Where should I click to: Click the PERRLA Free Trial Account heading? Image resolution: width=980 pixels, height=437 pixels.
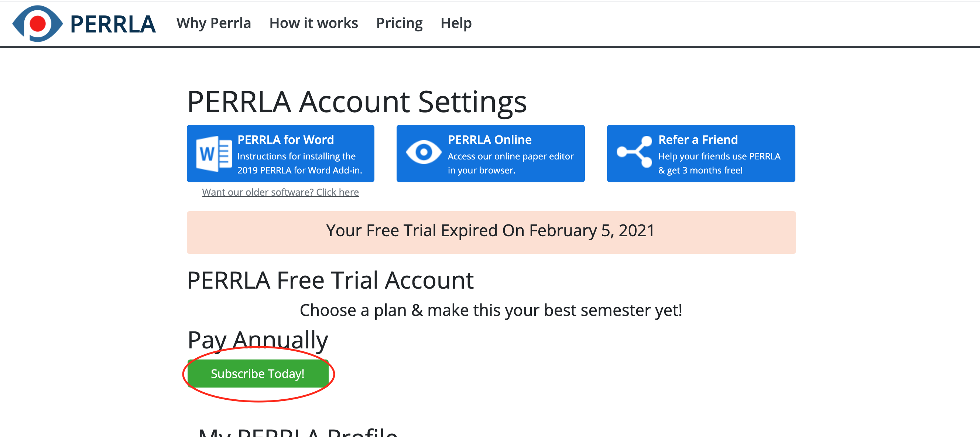tap(330, 280)
